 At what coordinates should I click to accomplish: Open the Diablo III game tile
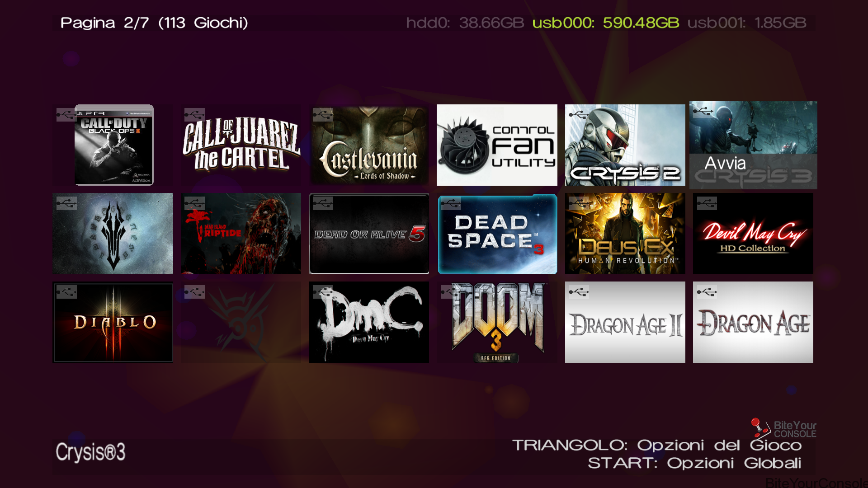(x=113, y=322)
